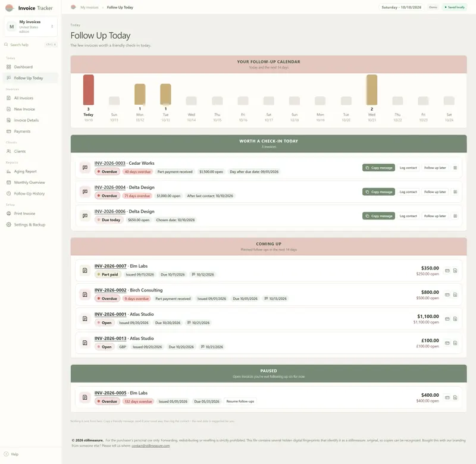Click Follow up later for INV-2026-0006
Image resolution: width=476 pixels, height=464 pixels.
point(435,216)
